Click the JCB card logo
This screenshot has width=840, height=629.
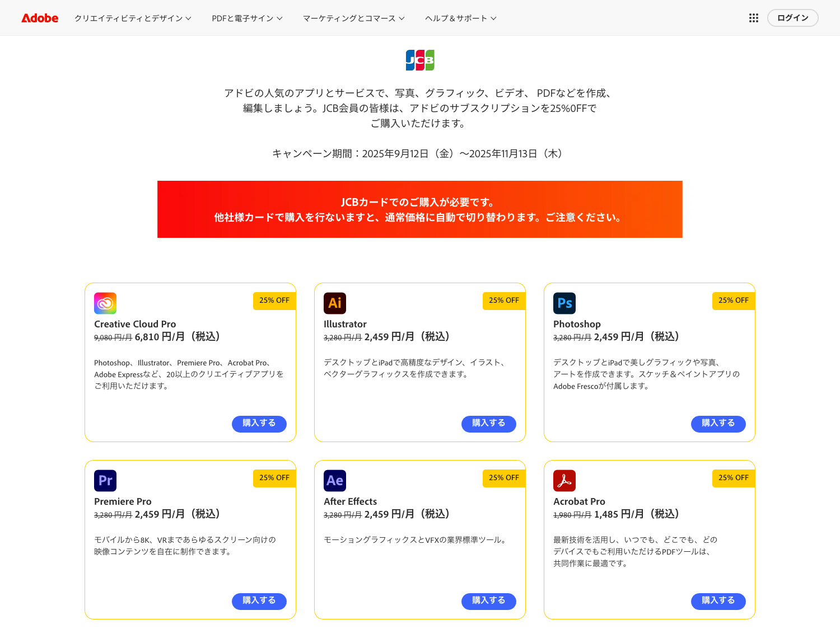tap(420, 60)
